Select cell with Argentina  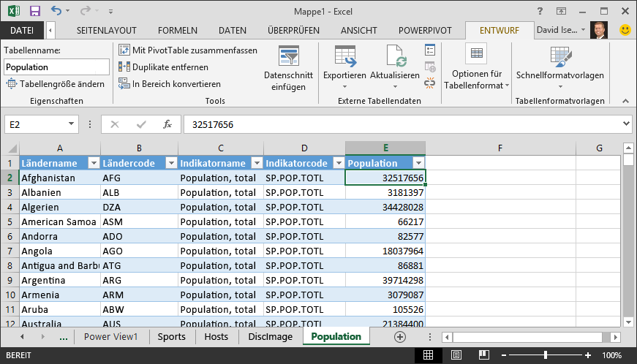click(60, 281)
